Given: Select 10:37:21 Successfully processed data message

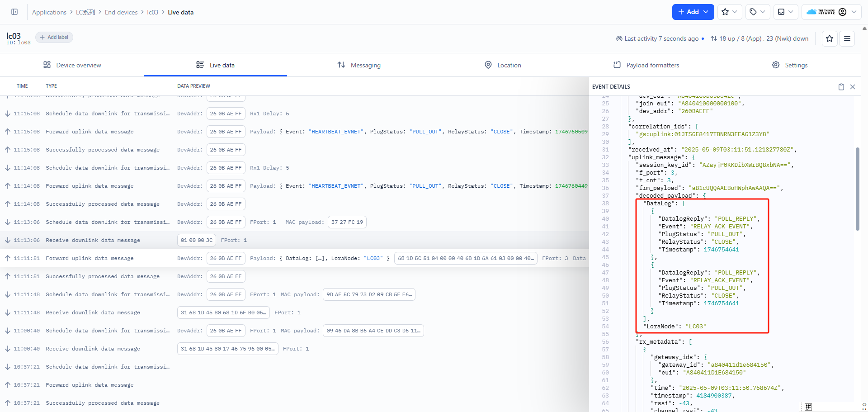Looking at the screenshot, I should pyautogui.click(x=294, y=403).
